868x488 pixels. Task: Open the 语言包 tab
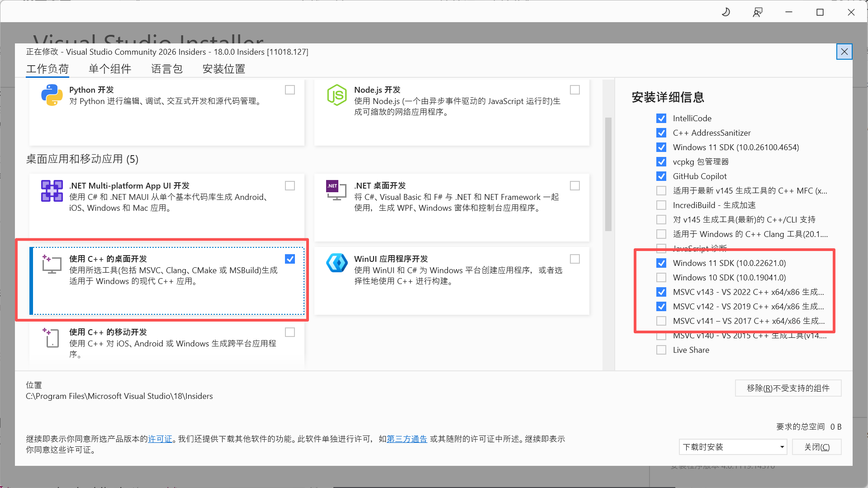pyautogui.click(x=167, y=69)
